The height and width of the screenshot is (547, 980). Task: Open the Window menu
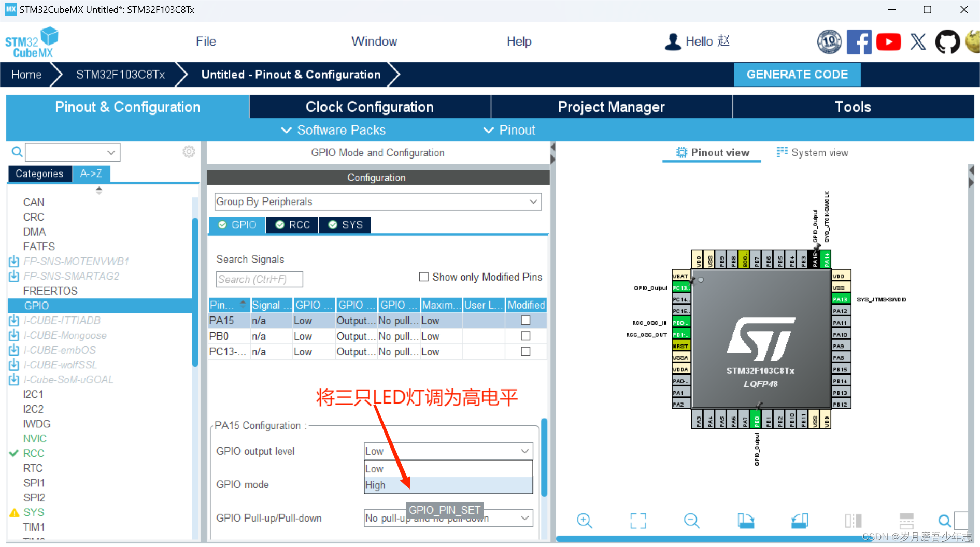[374, 41]
